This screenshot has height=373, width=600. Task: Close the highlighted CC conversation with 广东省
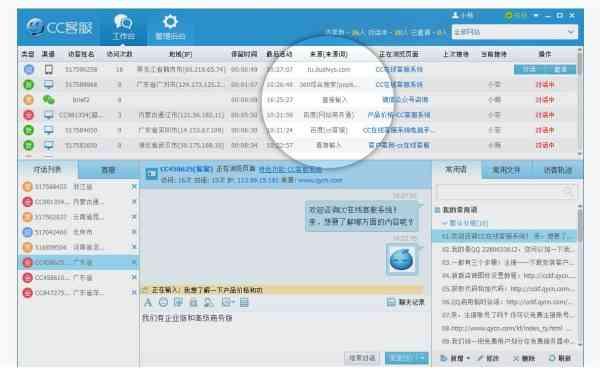[x=134, y=262]
